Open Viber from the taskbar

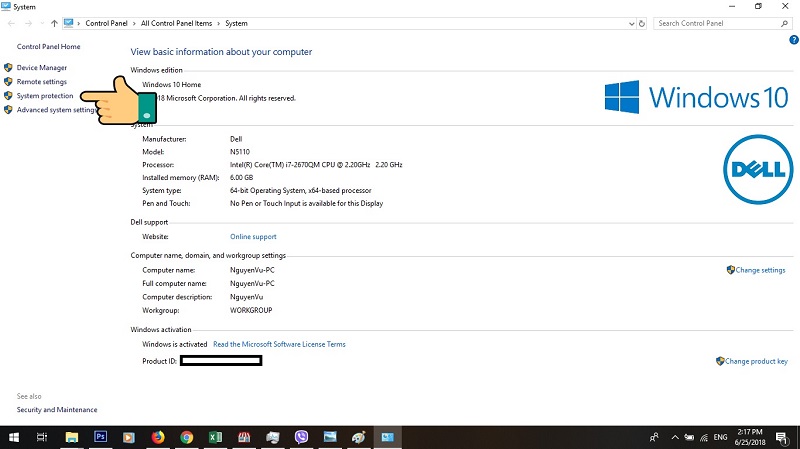pos(301,437)
